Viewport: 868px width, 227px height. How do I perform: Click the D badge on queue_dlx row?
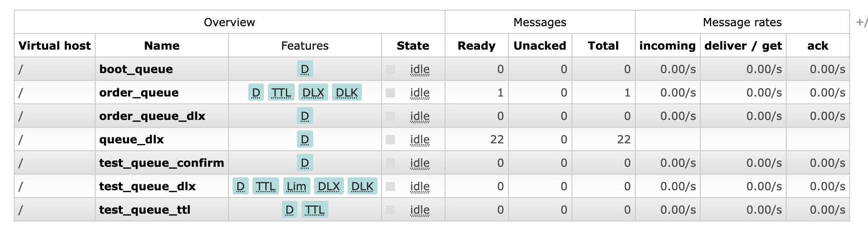305,139
